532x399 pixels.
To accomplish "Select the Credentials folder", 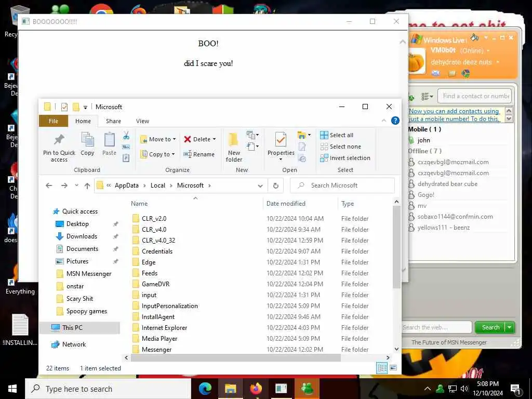I will coord(157,251).
